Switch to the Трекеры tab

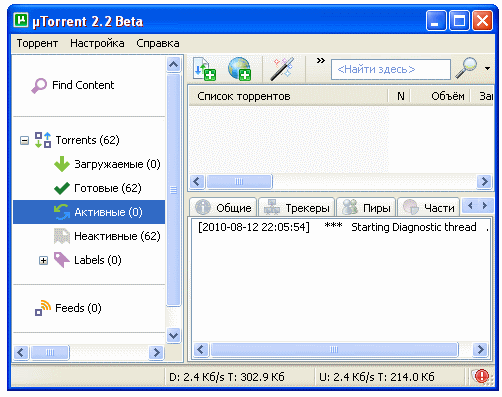coord(296,207)
